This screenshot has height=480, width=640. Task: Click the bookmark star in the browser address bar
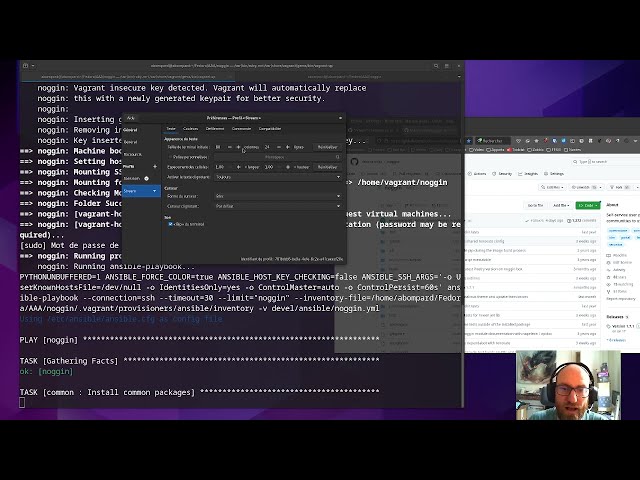(x=469, y=141)
